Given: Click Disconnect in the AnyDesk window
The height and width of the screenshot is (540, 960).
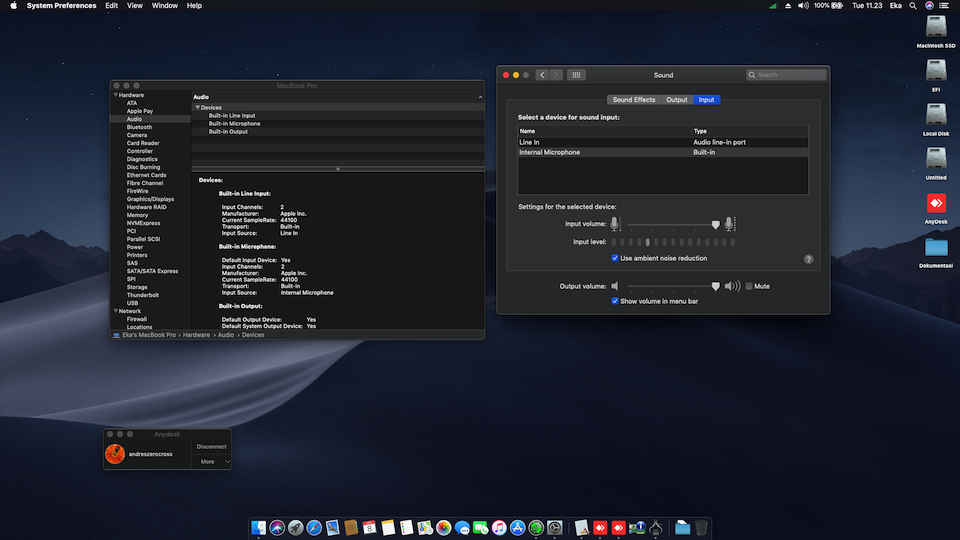Looking at the screenshot, I should pyautogui.click(x=211, y=446).
